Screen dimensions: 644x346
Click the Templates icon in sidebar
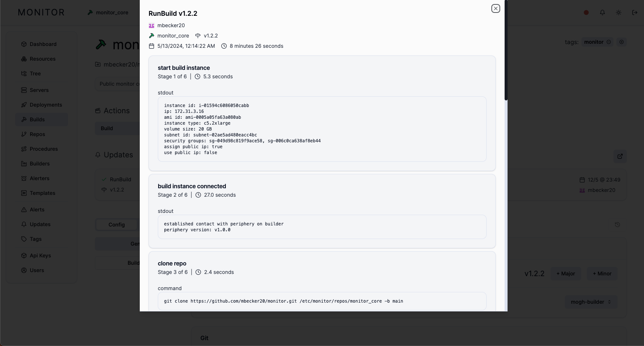tap(24, 193)
